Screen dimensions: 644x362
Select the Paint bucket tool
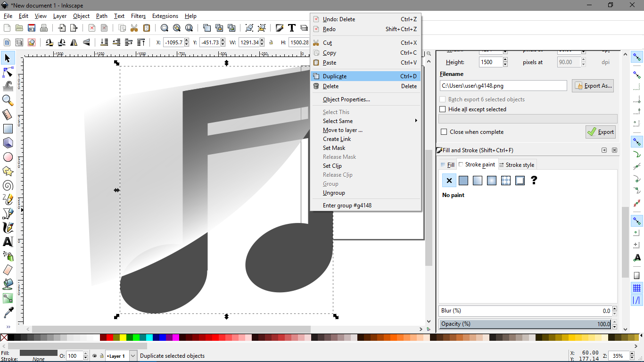8,284
